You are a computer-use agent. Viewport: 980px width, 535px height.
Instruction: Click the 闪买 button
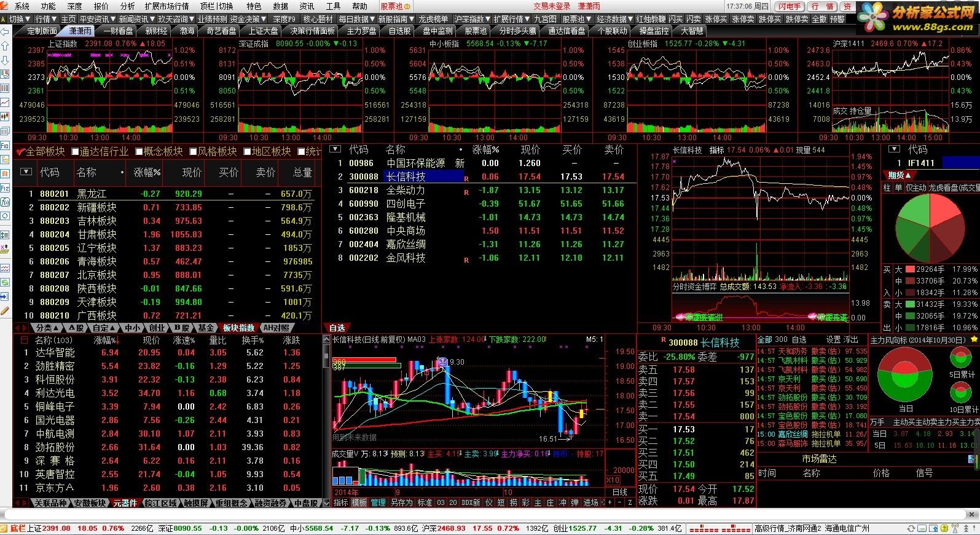click(x=676, y=19)
